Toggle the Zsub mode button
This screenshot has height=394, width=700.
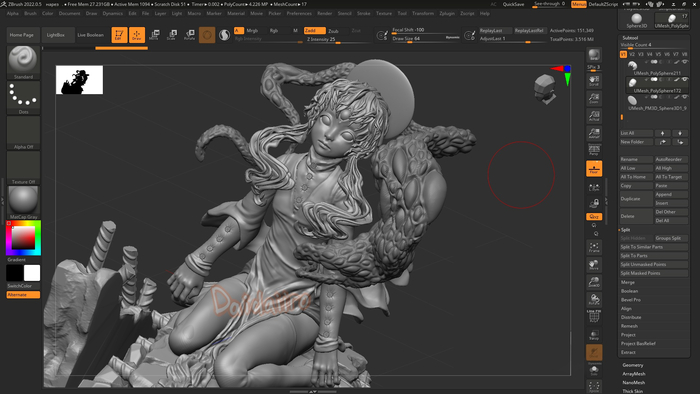pos(338,31)
